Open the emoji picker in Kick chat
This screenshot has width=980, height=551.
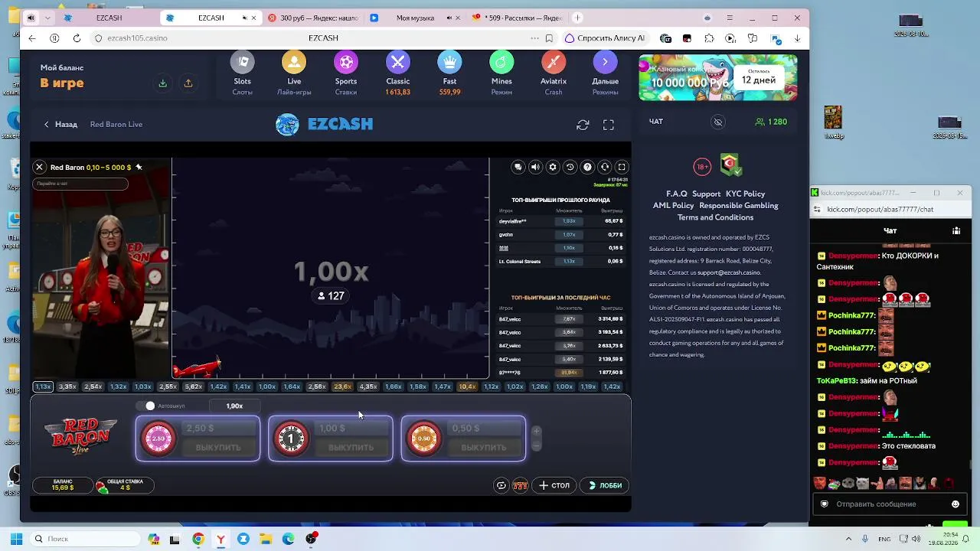tap(955, 504)
